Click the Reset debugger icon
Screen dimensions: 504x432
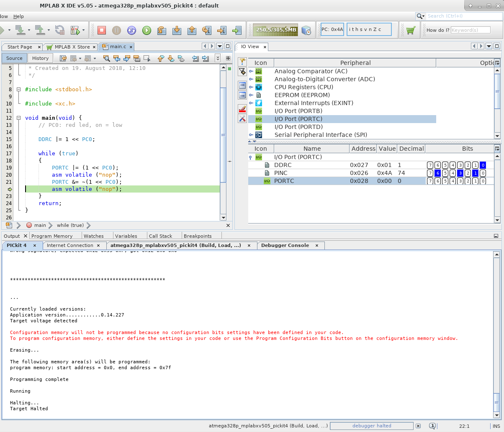pyautogui.click(x=131, y=30)
